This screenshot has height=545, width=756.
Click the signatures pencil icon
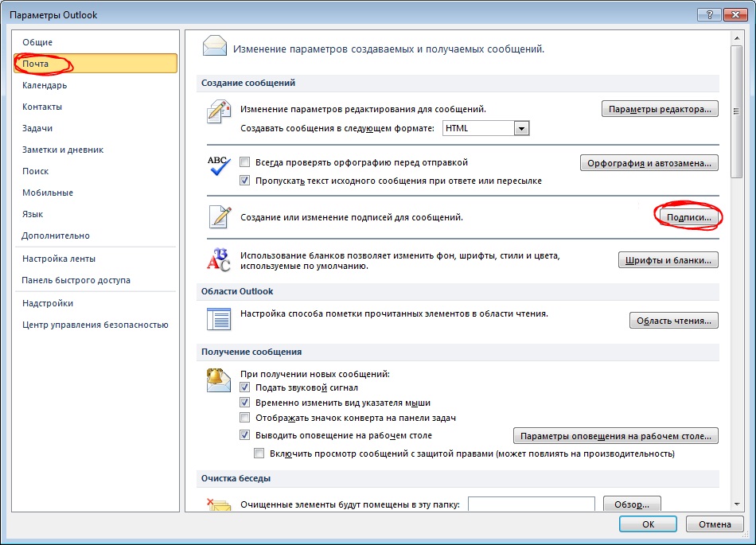(220, 217)
